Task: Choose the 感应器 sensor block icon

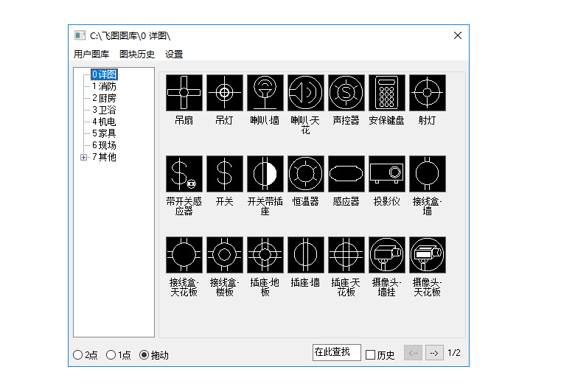Action: point(346,174)
